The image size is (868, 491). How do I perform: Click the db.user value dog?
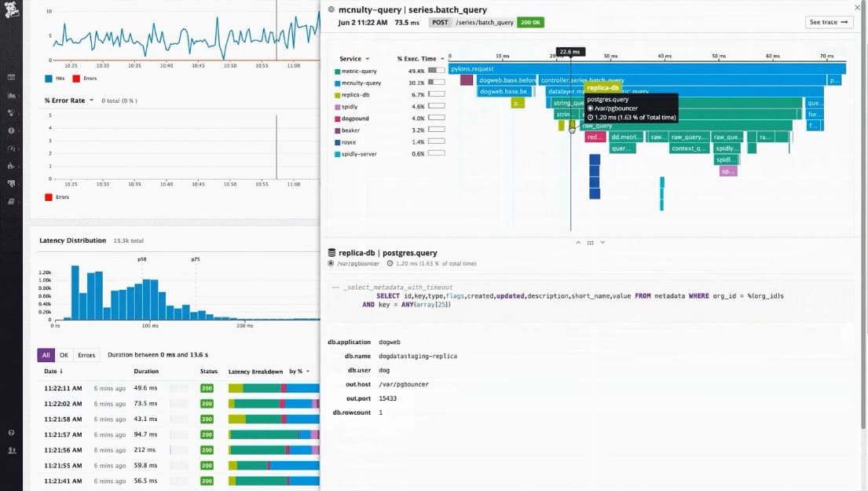pyautogui.click(x=384, y=370)
